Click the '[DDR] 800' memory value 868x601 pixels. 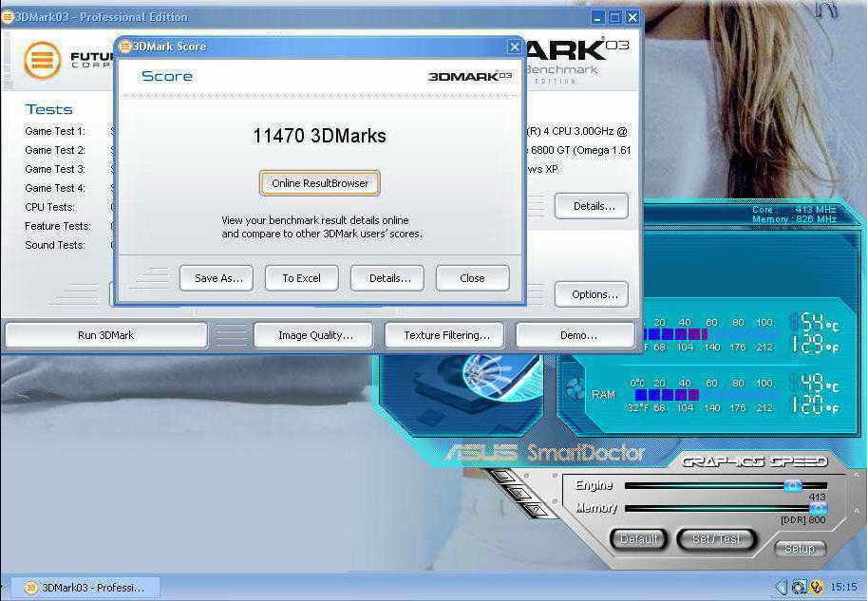[x=802, y=520]
